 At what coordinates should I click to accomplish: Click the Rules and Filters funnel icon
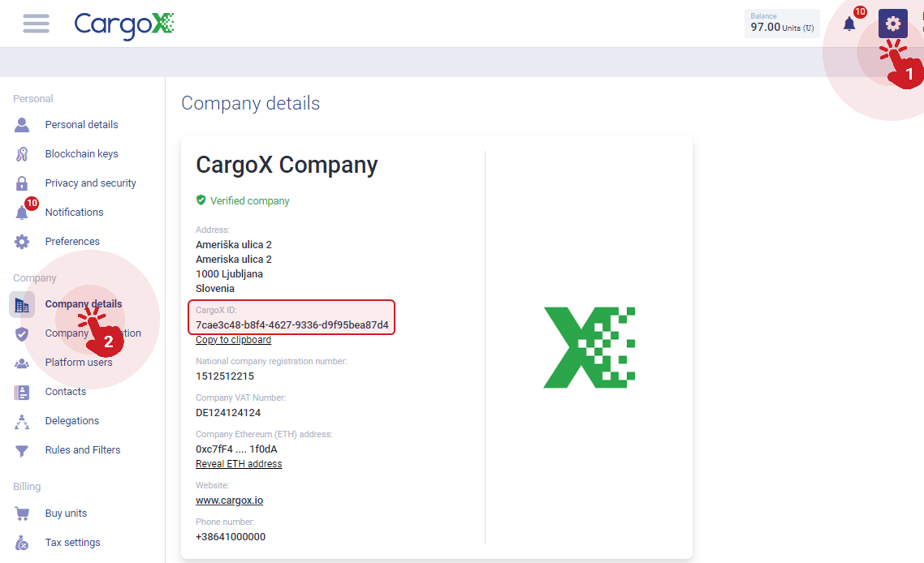(22, 451)
